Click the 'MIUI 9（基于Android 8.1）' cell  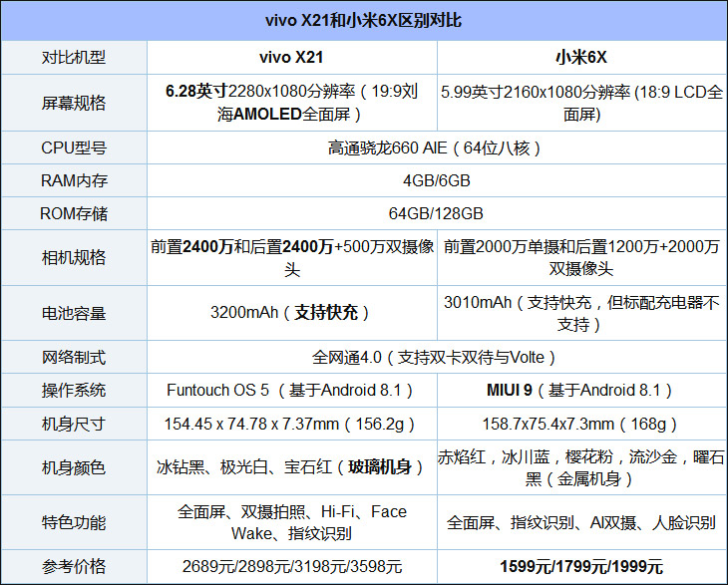pyautogui.click(x=581, y=390)
